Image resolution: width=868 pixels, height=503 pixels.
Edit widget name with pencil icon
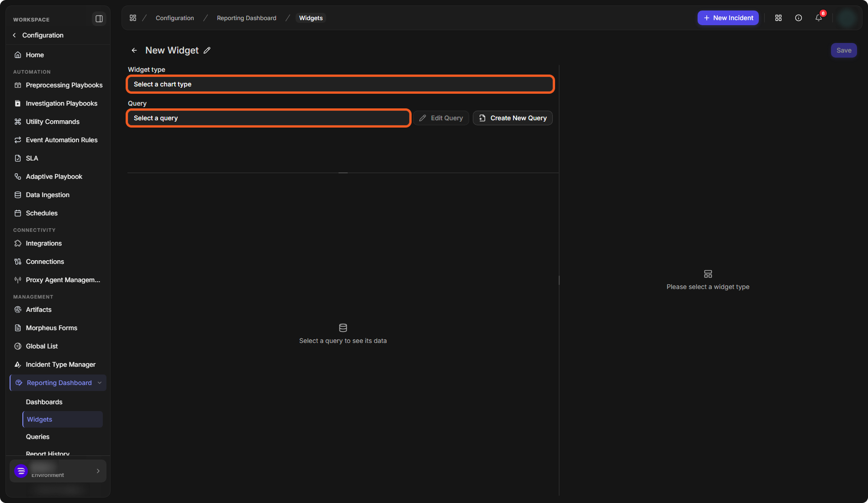tap(207, 50)
